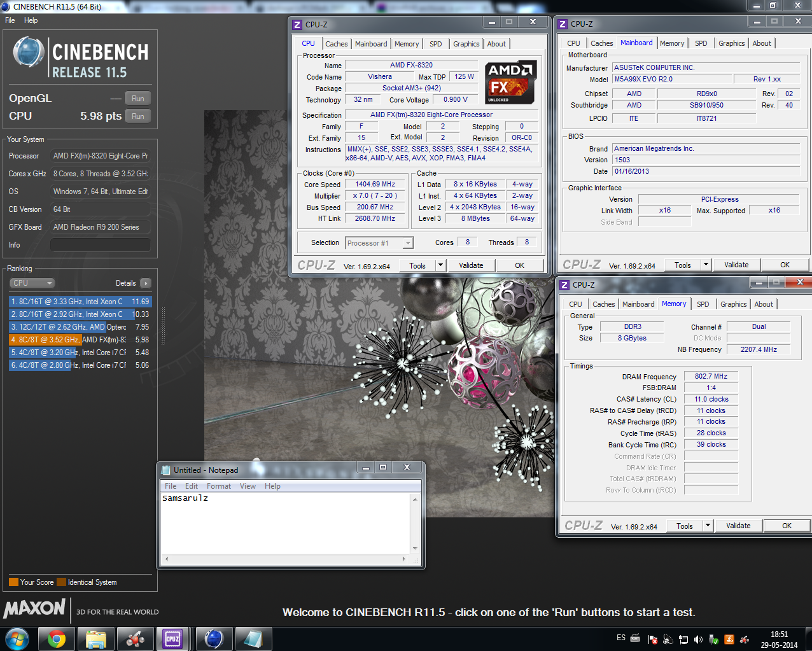
Task: Click the Cinebench globe logo
Action: [28, 53]
